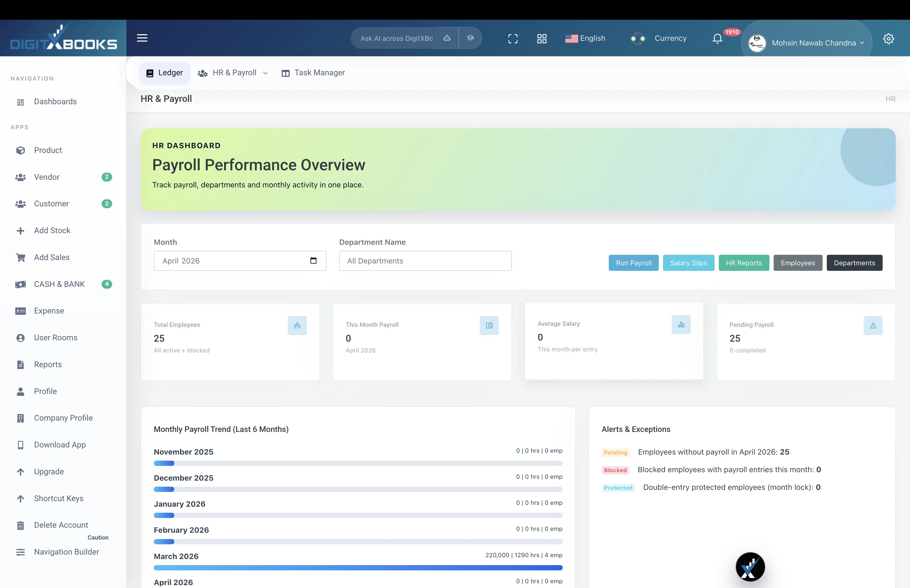Open the apps grid icon in header
The height and width of the screenshot is (588, 910).
coord(542,39)
